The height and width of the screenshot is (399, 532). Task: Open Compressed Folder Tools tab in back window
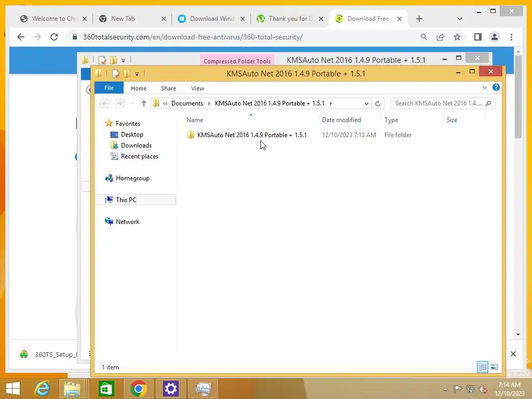click(237, 61)
